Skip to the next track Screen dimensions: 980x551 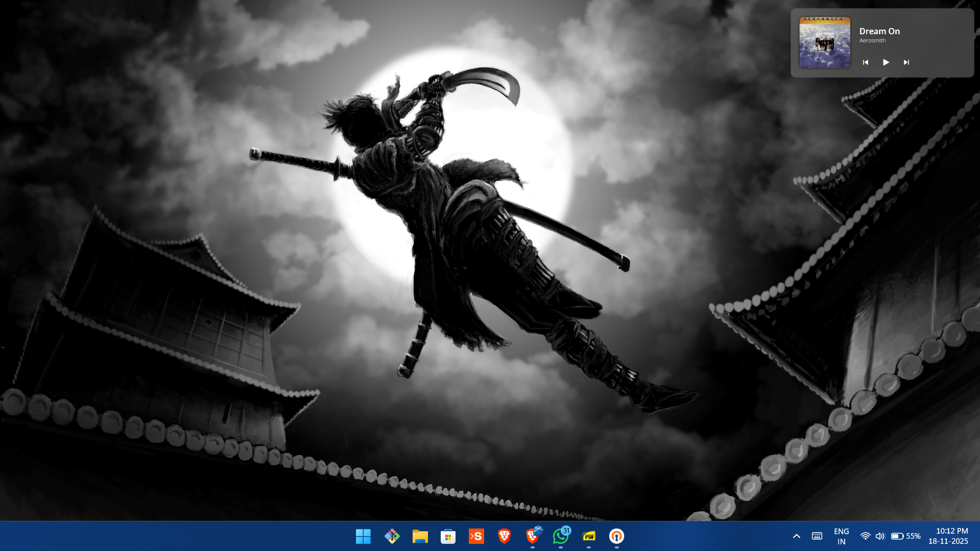(x=906, y=62)
